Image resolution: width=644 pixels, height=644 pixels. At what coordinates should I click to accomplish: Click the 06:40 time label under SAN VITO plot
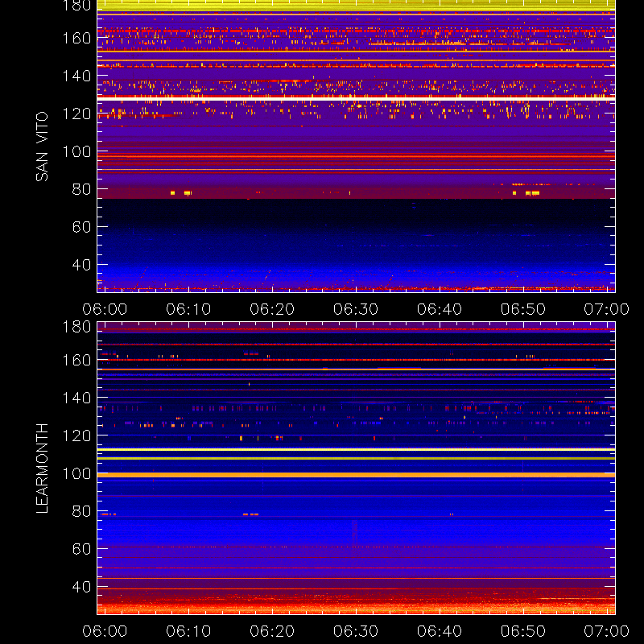(440, 309)
